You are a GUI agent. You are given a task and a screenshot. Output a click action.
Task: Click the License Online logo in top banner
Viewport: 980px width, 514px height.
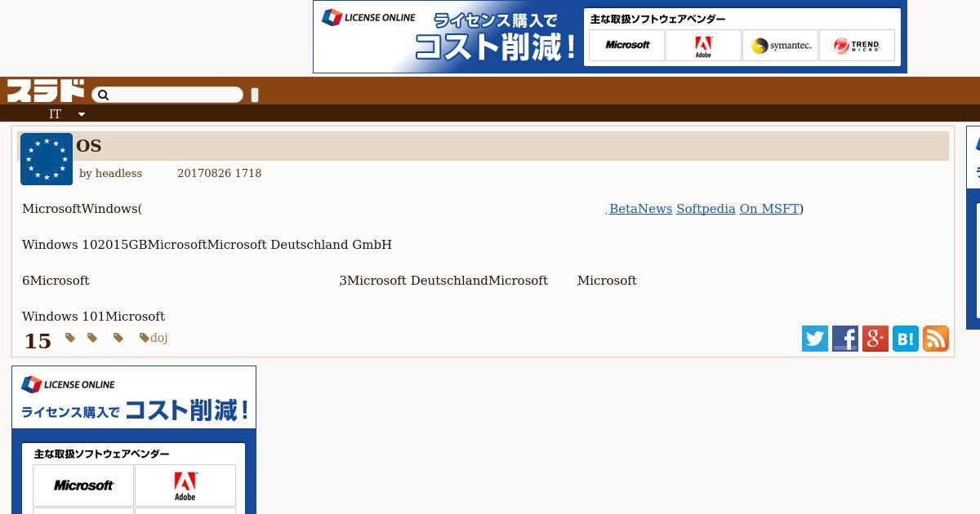click(368, 17)
